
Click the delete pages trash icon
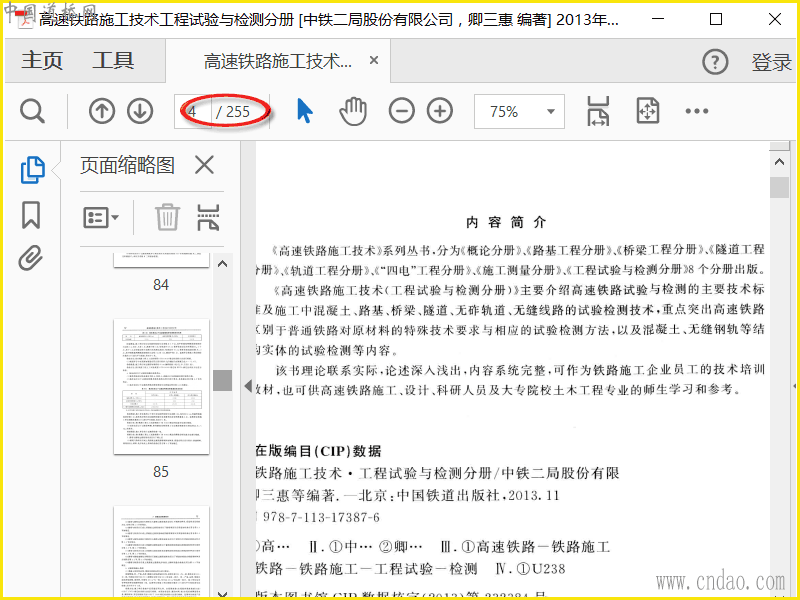tap(167, 217)
